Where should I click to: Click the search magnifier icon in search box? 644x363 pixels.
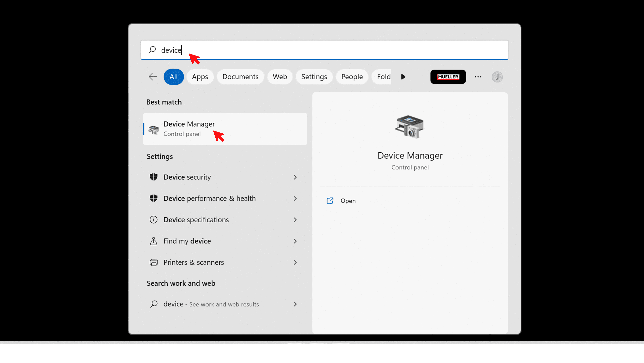pyautogui.click(x=152, y=50)
